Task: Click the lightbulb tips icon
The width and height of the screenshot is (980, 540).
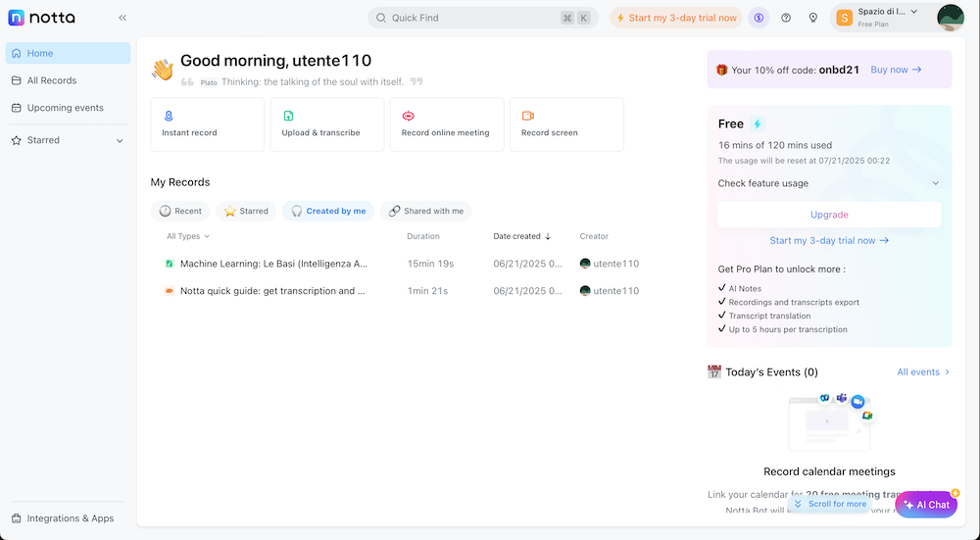Action: 813,18
